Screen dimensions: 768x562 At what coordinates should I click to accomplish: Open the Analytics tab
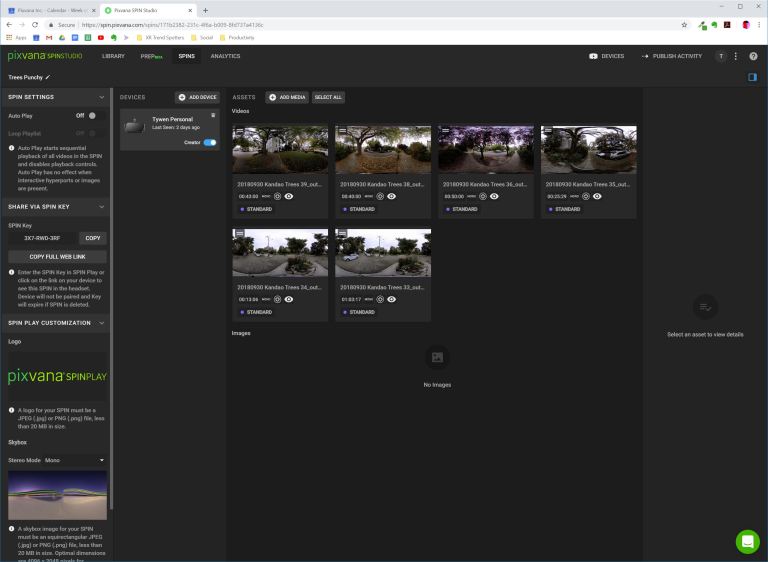pos(225,56)
